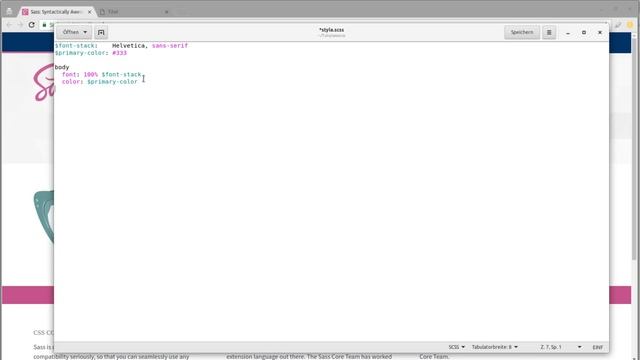Save the file with Speichern button
The width and height of the screenshot is (640, 360).
(522, 32)
